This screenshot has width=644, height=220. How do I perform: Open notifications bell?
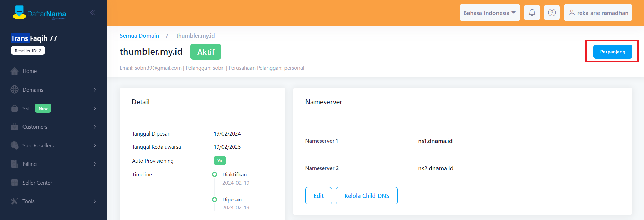click(532, 13)
